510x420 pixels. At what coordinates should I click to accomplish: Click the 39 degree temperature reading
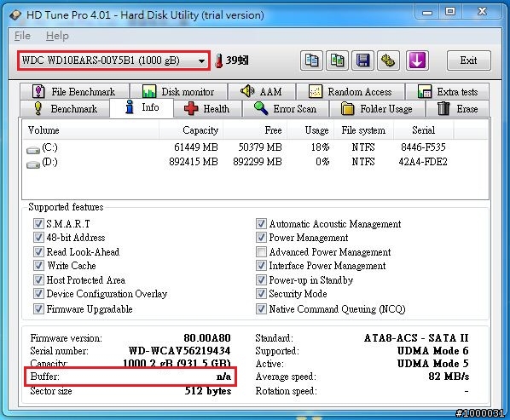pos(237,60)
